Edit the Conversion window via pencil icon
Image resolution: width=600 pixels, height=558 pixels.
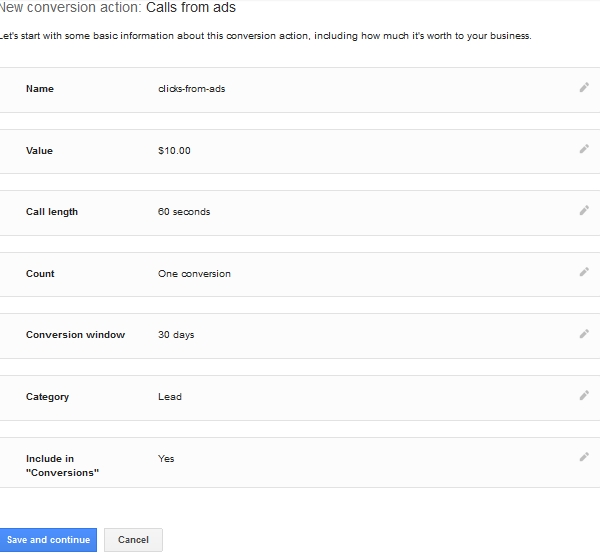[x=584, y=334]
